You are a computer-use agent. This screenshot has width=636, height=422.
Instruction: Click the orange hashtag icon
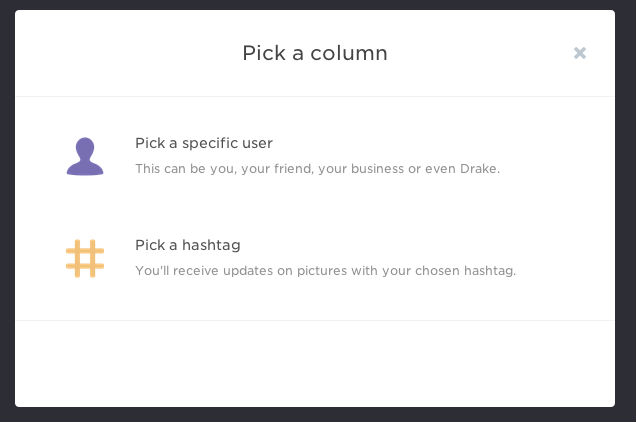pyautogui.click(x=85, y=258)
